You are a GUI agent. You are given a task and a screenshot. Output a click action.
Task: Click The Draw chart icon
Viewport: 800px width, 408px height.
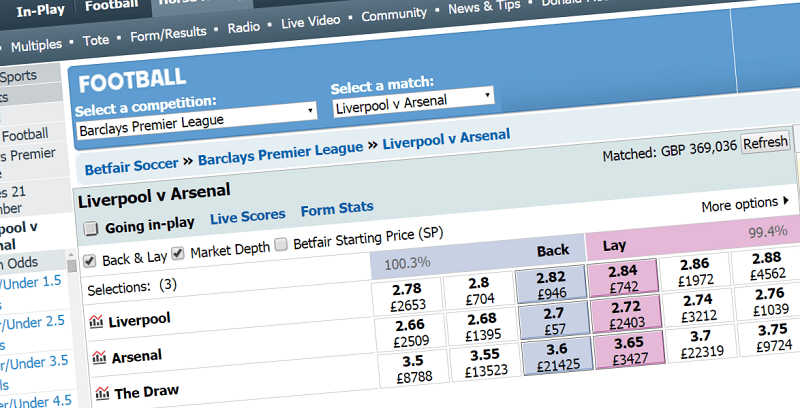pos(97,391)
